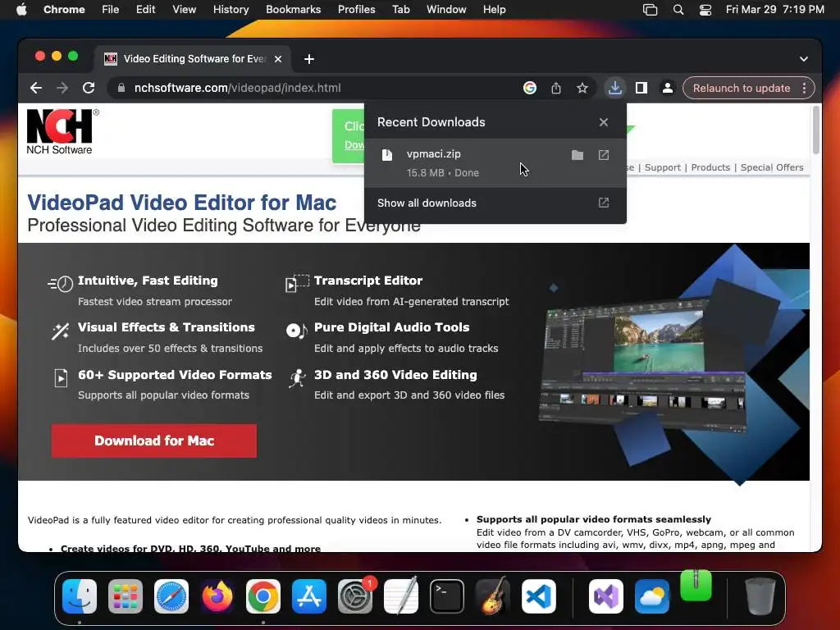View site info lock icon
The width and height of the screenshot is (840, 630).
click(121, 88)
